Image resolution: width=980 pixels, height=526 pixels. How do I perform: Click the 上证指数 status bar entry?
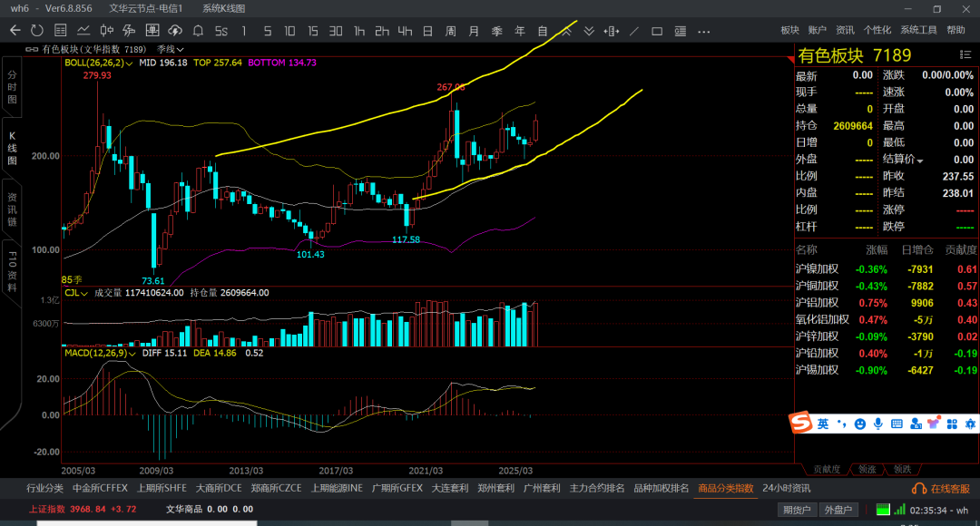(82, 509)
